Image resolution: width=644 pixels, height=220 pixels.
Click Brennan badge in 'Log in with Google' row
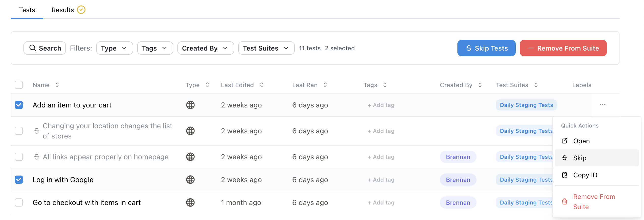(458, 180)
